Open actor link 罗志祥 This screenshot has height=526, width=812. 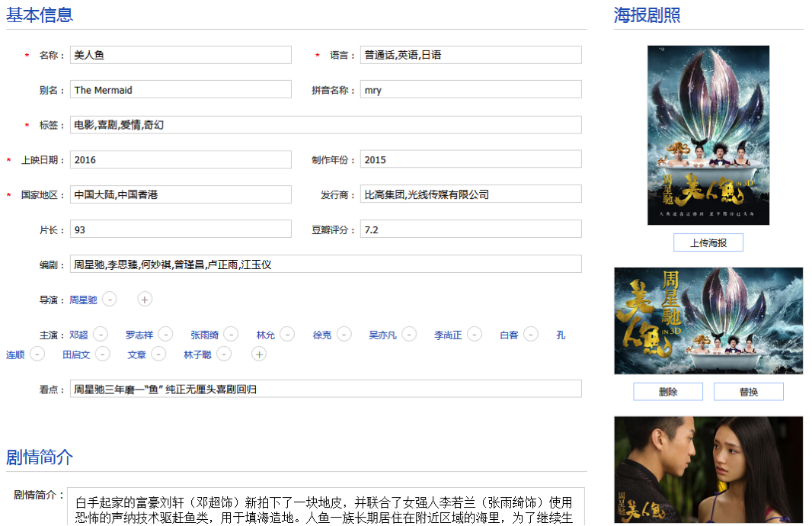coord(139,335)
